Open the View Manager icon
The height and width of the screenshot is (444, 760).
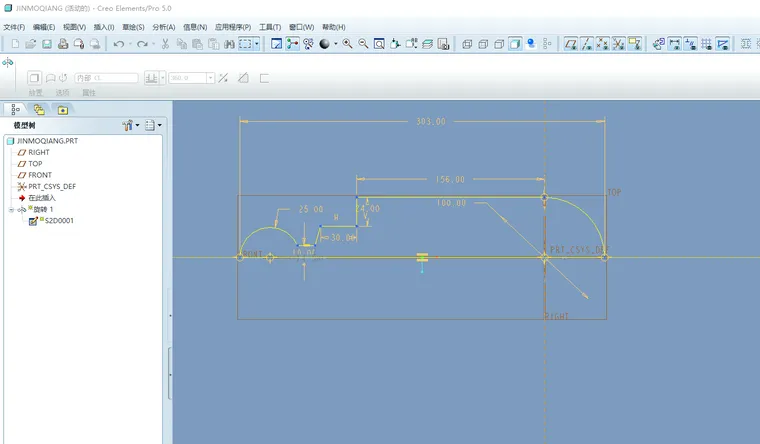click(443, 44)
